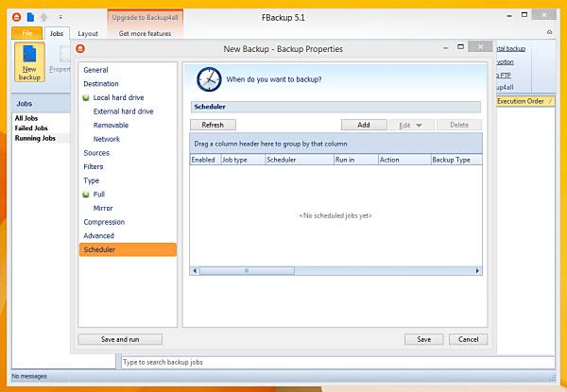Screen dimensions: 567x392
Task: Click the blue new document quick-access icon
Action: [x=31, y=17]
